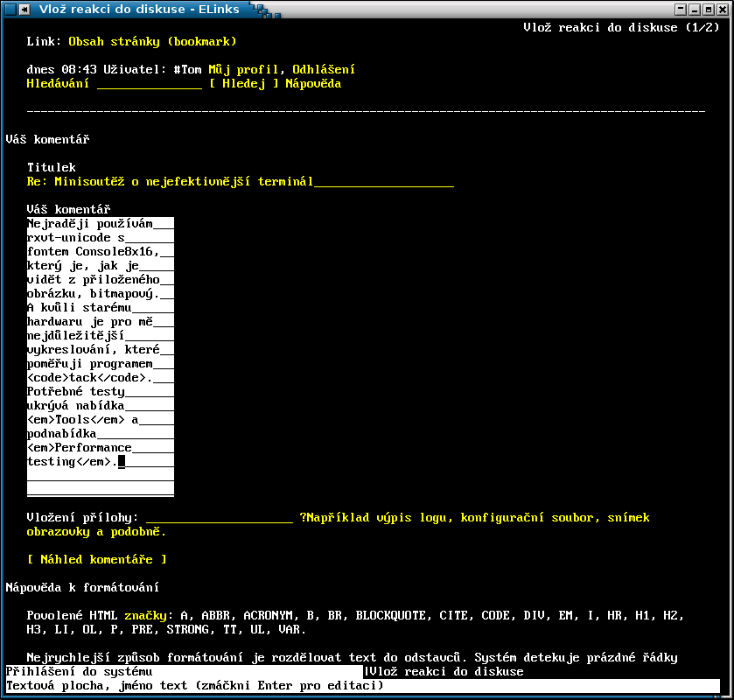Click the '[ Hledej ]' search button

243,84
